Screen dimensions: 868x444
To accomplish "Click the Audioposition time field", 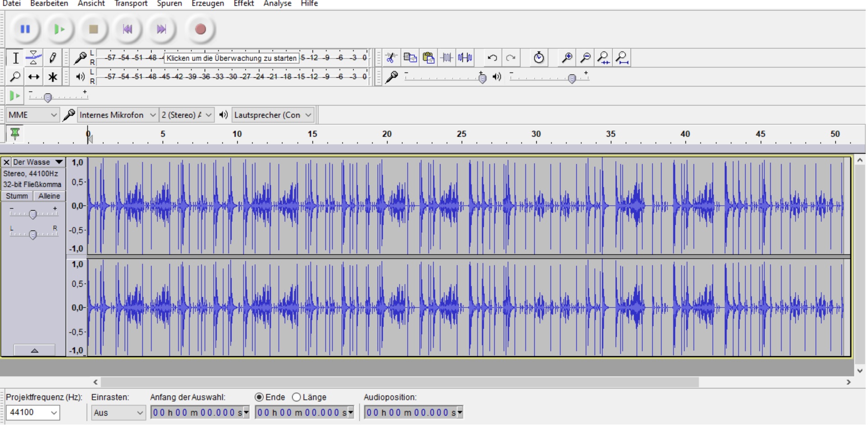I will (410, 412).
